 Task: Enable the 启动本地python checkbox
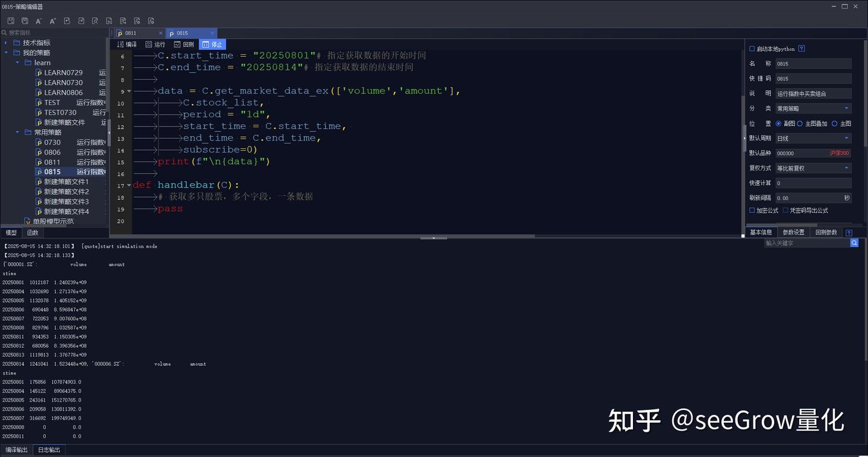(x=750, y=48)
